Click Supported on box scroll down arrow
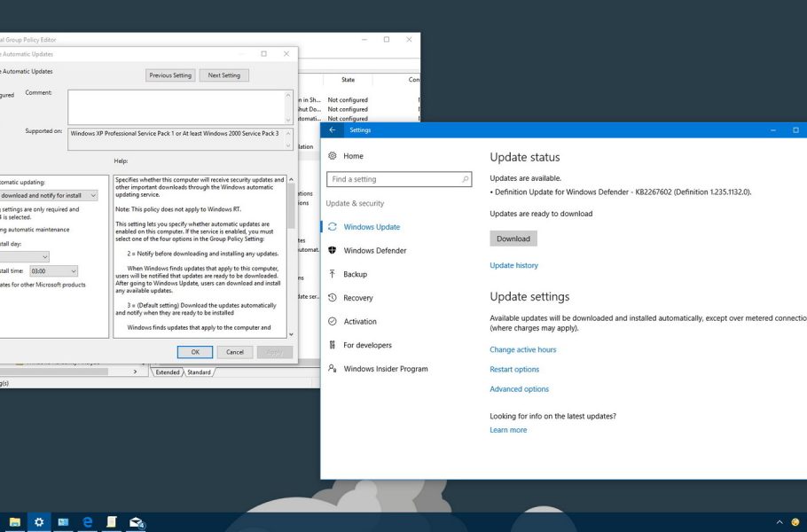Screen dimensions: 807x532 (288, 146)
